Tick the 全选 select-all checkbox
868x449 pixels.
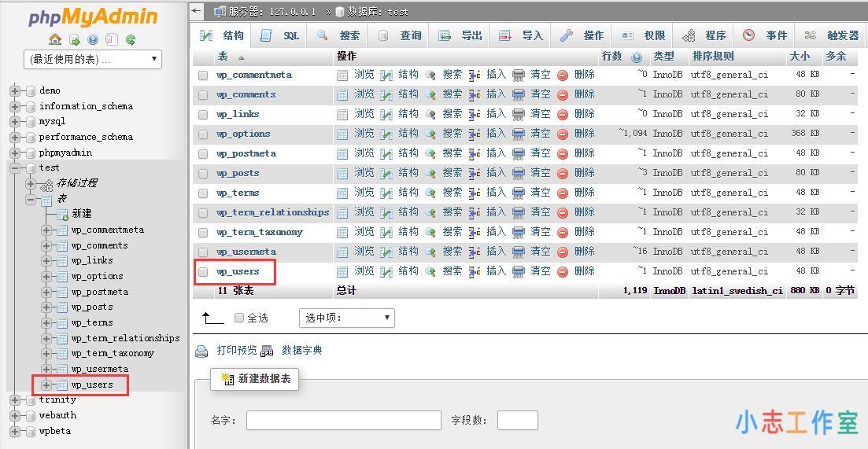[239, 318]
